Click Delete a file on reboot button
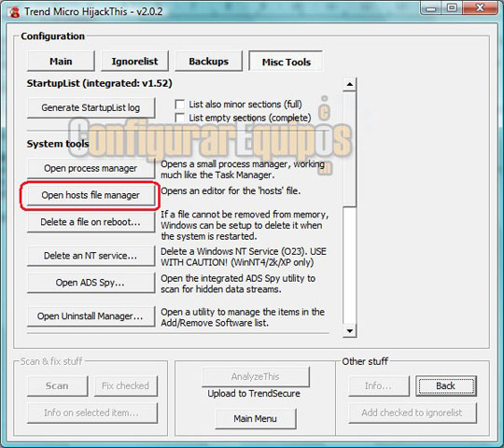 [91, 222]
